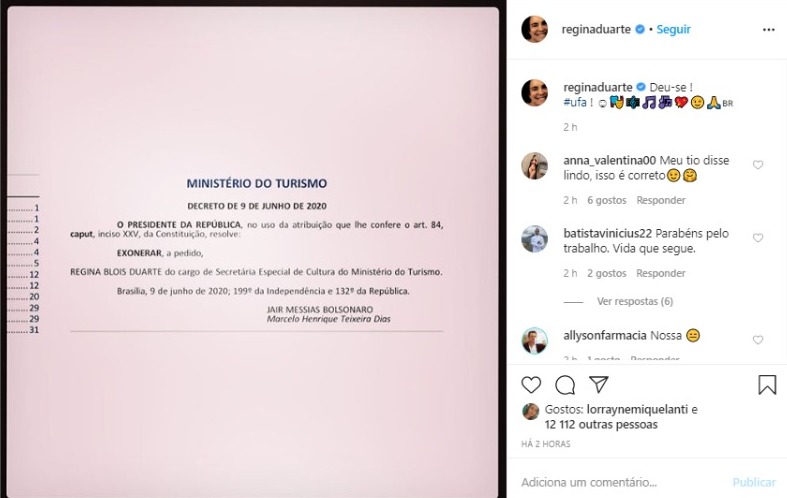Follow reginaduarte via the Seguir link
The image size is (787, 498).
click(674, 29)
